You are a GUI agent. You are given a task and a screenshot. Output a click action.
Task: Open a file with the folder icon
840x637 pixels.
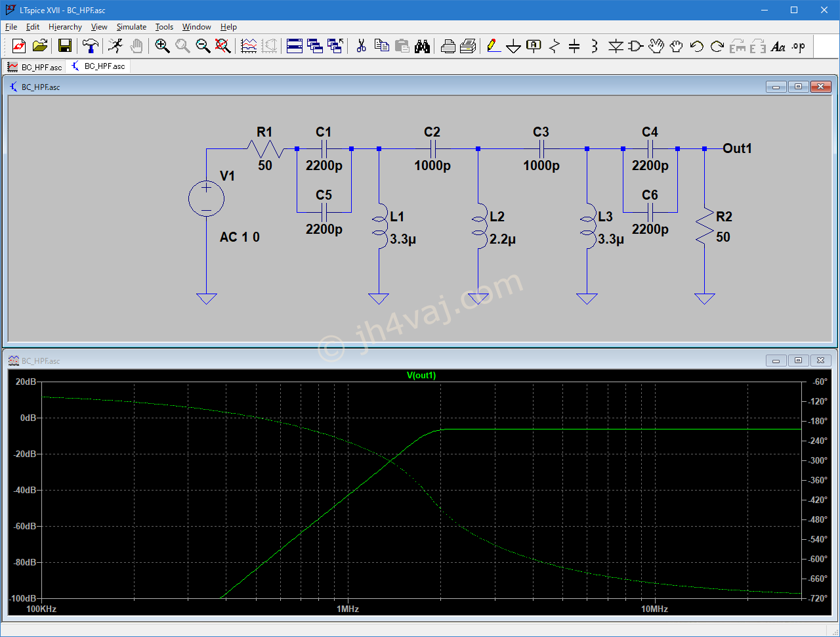point(40,46)
